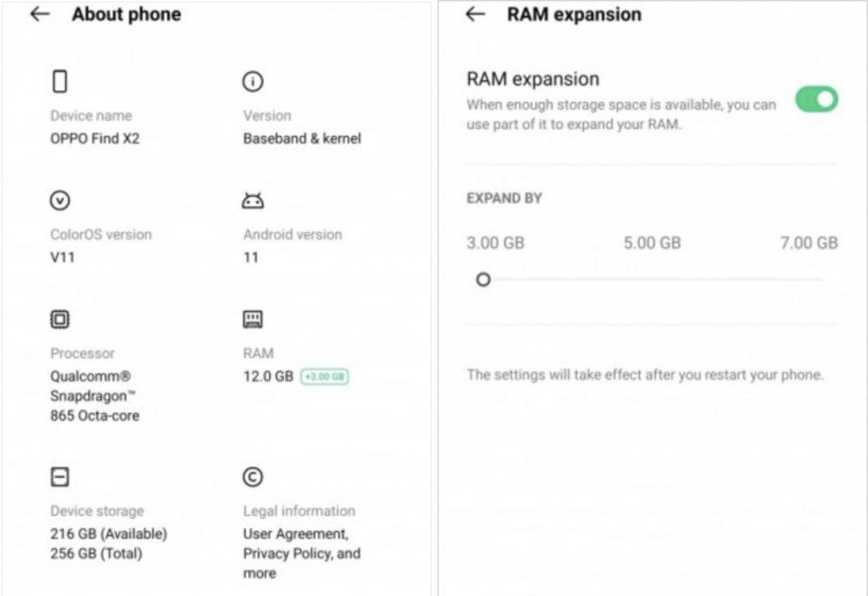
Task: Select the 5.00 GB expansion option
Action: (x=652, y=243)
